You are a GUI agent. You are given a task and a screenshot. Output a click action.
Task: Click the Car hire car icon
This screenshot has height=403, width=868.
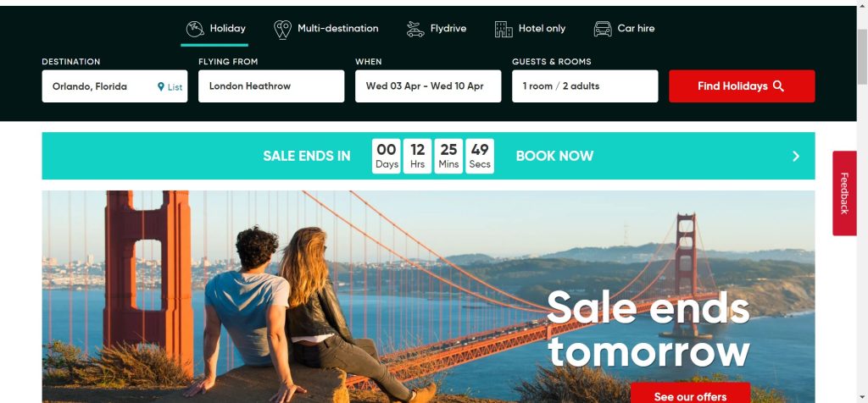[x=603, y=29]
